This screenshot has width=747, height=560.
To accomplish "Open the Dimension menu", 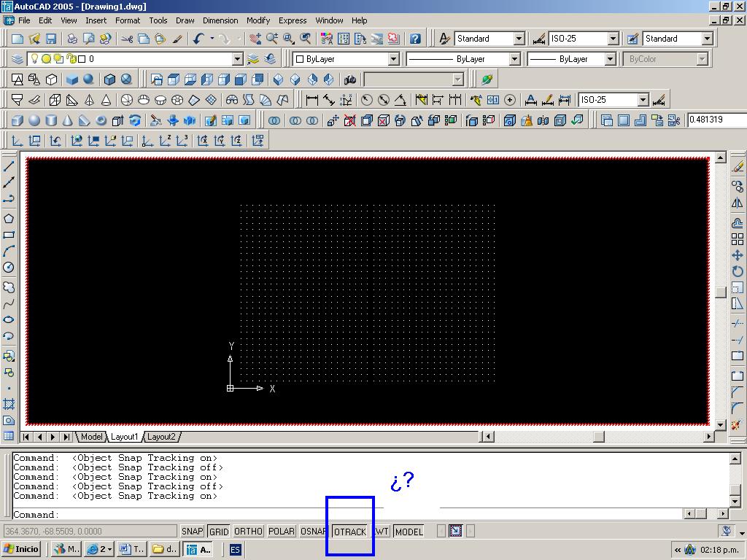I will click(x=220, y=20).
